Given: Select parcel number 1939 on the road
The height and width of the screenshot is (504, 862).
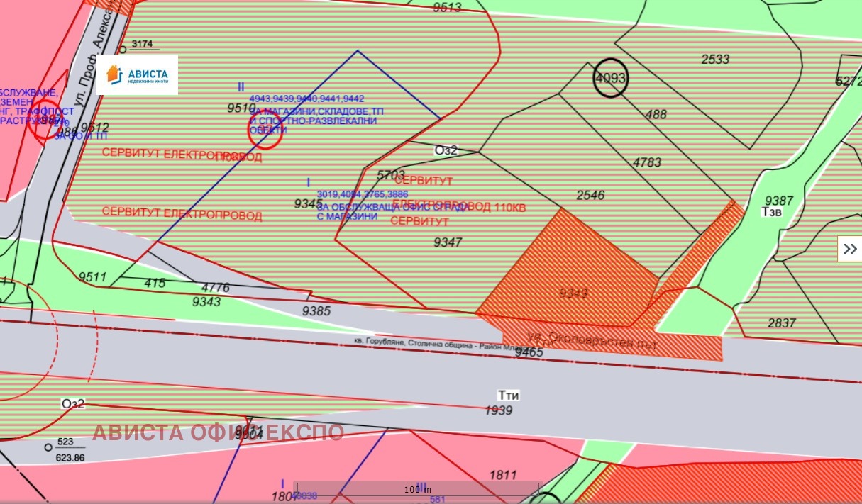Looking at the screenshot, I should click(499, 410).
